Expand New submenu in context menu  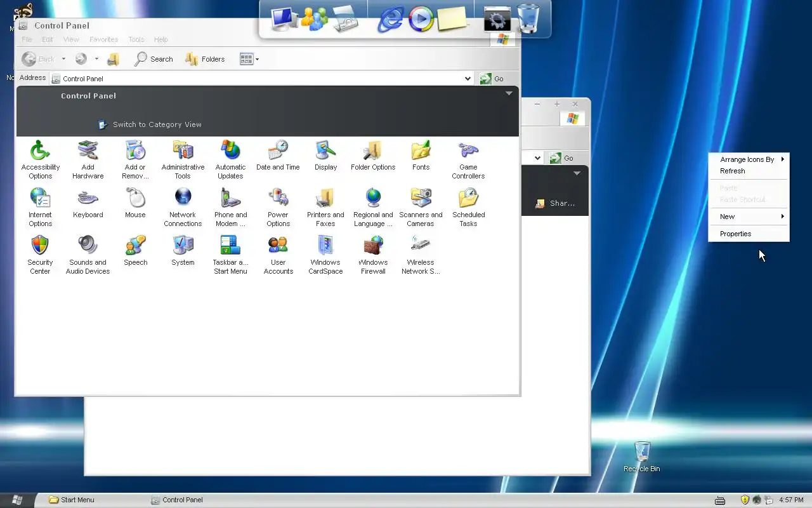click(749, 217)
